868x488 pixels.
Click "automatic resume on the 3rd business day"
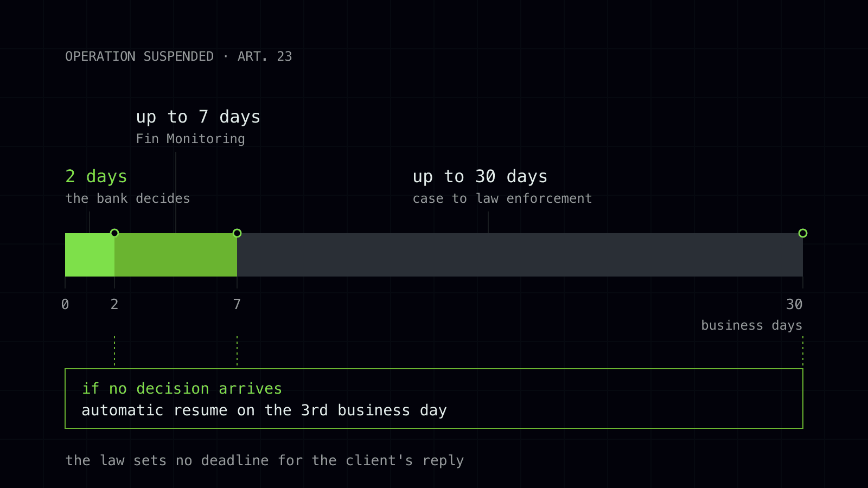click(264, 410)
